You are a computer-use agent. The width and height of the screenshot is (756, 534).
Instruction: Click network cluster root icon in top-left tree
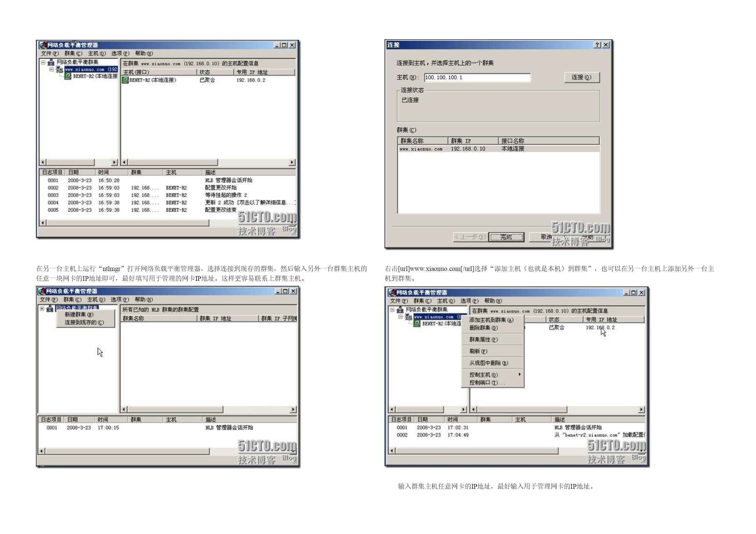click(x=51, y=62)
